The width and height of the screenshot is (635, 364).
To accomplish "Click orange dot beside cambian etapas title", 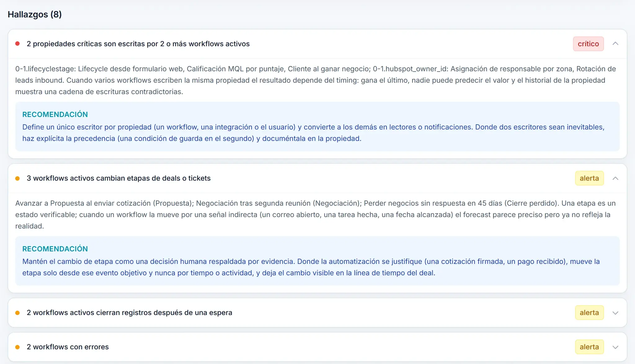I will coord(18,178).
